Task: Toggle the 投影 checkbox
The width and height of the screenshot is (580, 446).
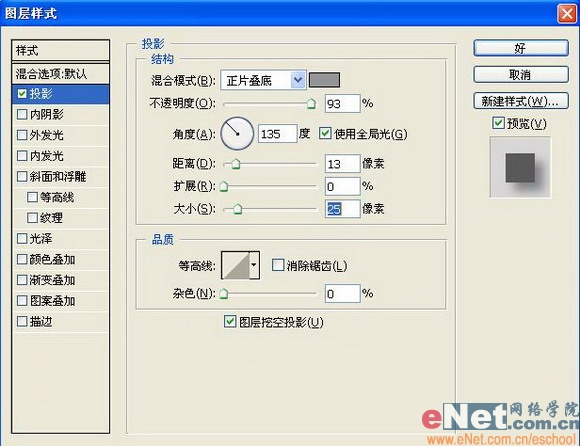Action: coord(22,94)
